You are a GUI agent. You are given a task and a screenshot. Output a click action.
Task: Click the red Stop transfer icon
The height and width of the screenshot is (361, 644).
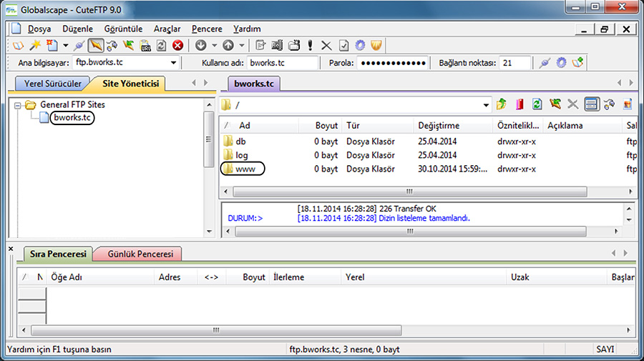click(178, 46)
